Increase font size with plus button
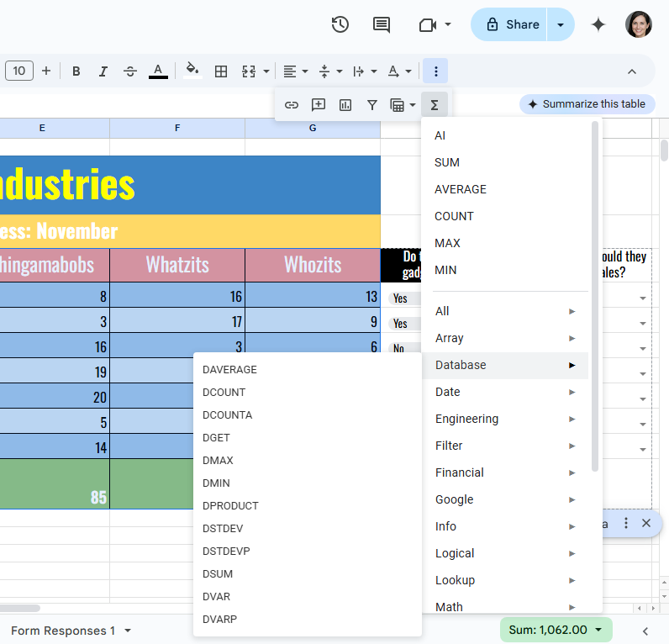 coord(46,71)
